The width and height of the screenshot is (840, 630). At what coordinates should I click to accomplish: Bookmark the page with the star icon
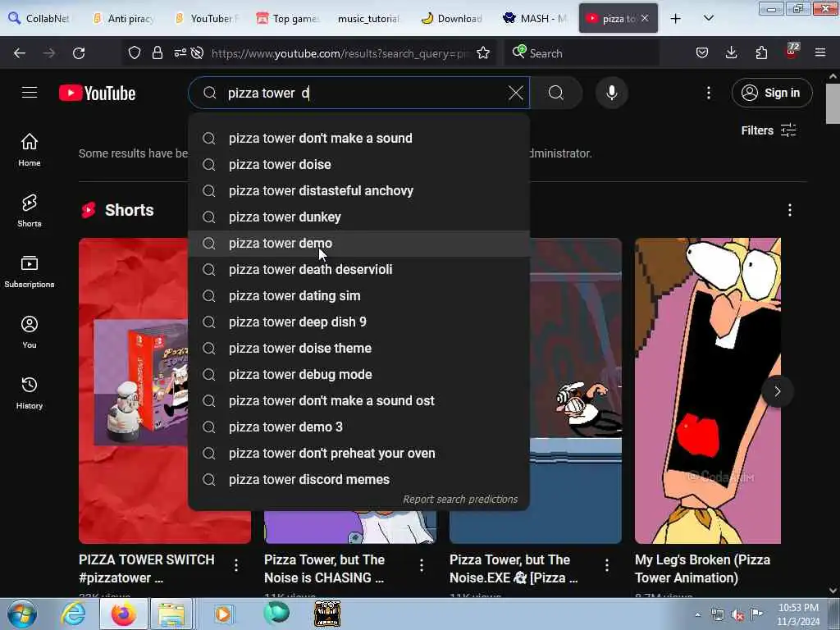point(483,53)
